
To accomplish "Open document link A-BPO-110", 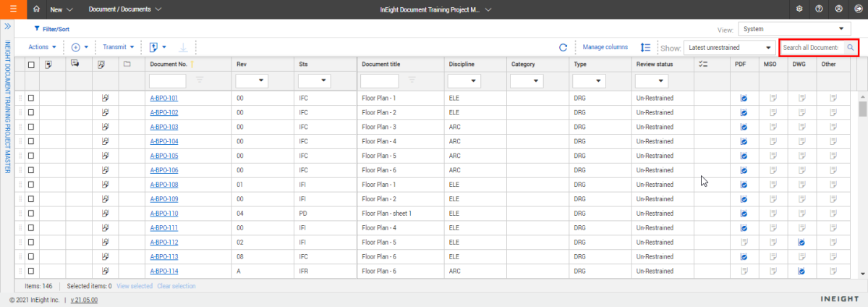I will click(x=163, y=214).
